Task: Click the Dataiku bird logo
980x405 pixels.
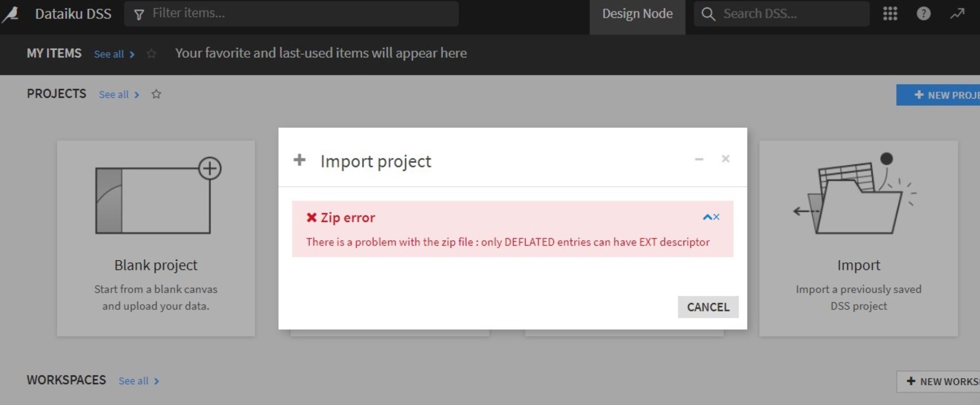Action: point(10,14)
